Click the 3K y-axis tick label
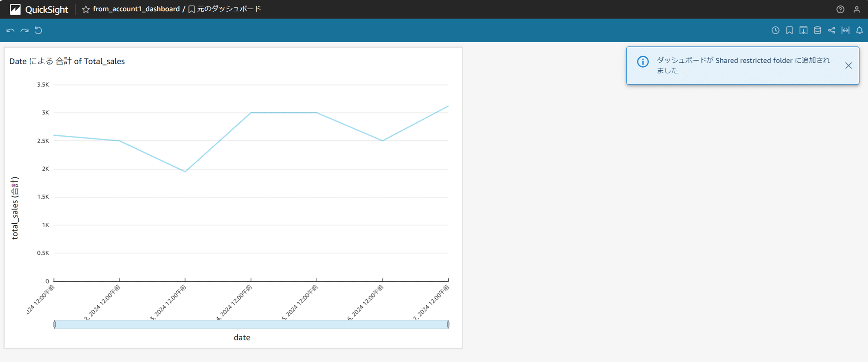 45,113
